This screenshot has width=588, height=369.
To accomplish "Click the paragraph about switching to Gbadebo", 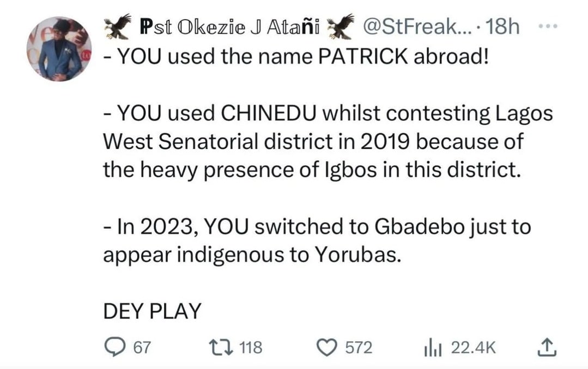I will point(316,241).
